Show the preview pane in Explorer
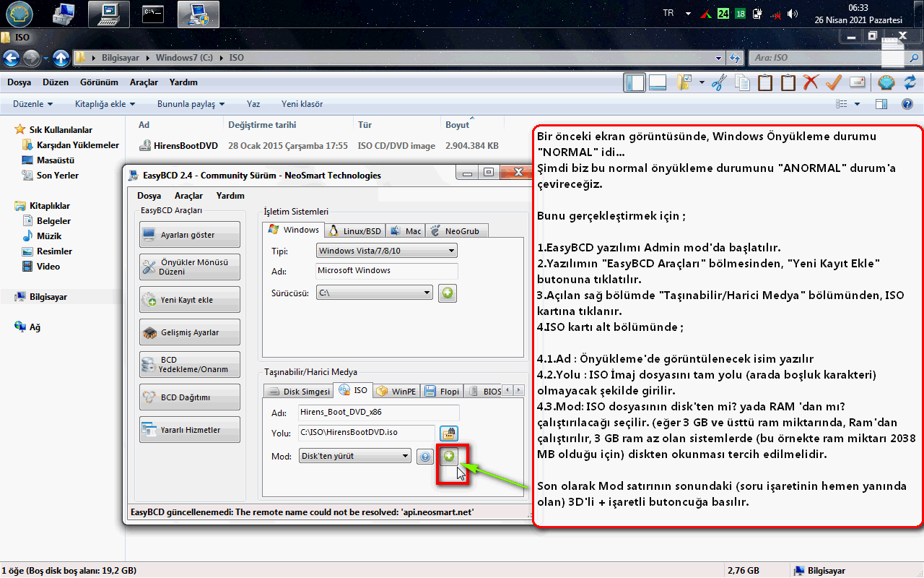Viewport: 924px width, 578px height. pyautogui.click(x=881, y=104)
